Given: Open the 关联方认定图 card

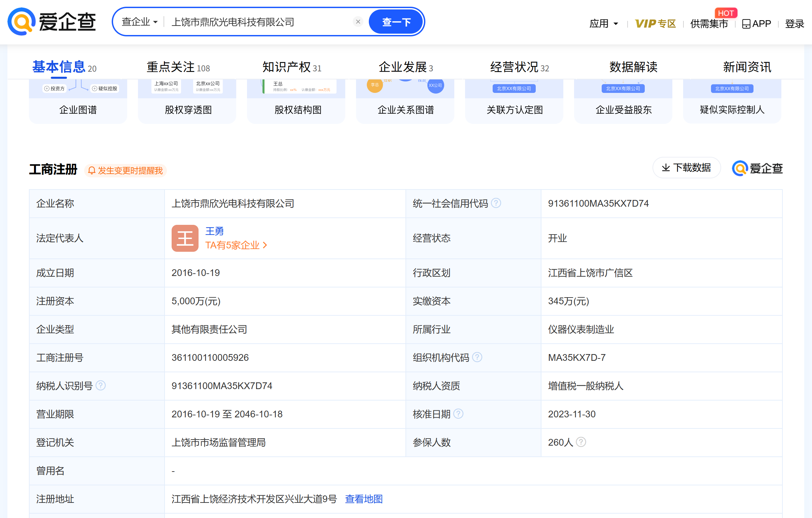Looking at the screenshot, I should [514, 102].
